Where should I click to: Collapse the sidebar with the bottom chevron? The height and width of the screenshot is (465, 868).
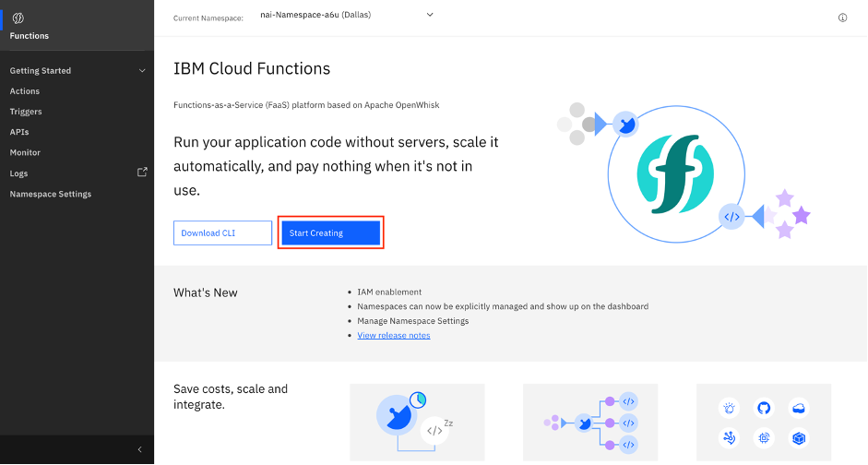point(139,449)
